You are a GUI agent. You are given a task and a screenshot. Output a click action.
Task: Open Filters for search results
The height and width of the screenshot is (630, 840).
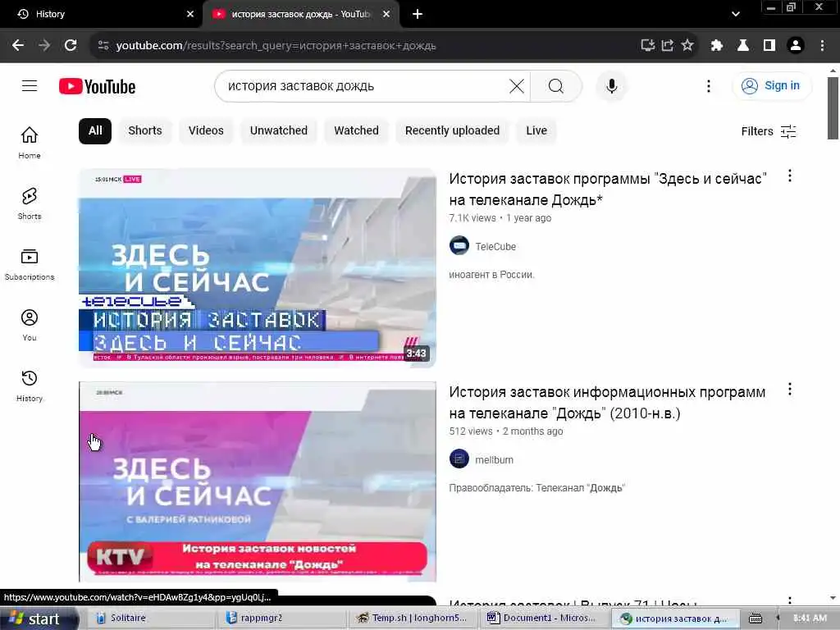768,131
